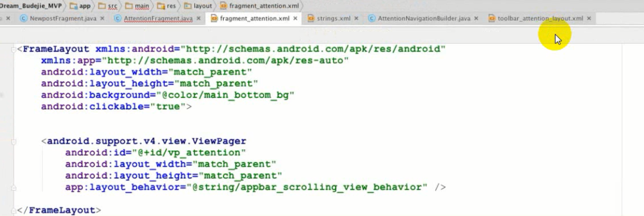Click the XML file icon on strings.xml tab
The width and height of the screenshot is (644, 216).
pos(310,19)
